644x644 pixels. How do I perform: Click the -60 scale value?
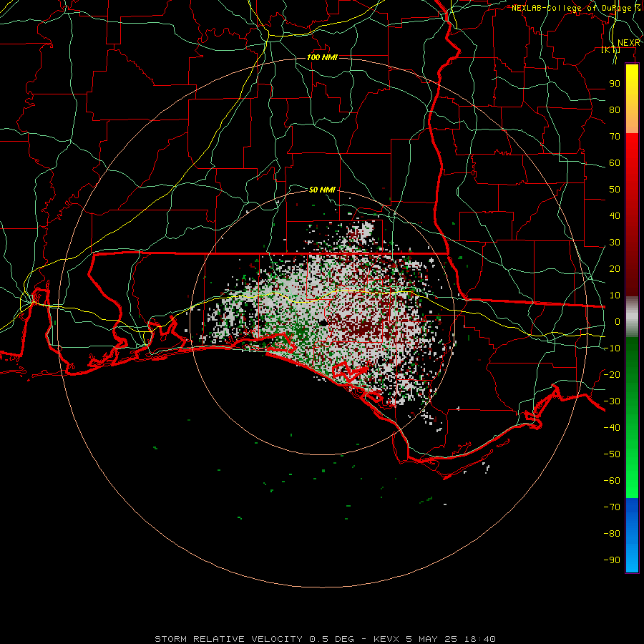(612, 481)
